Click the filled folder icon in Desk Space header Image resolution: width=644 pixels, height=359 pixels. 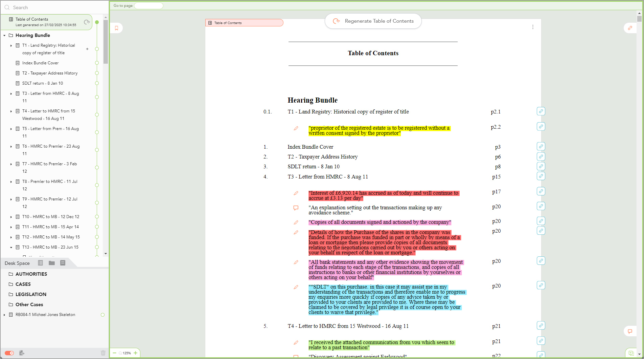pos(52,263)
